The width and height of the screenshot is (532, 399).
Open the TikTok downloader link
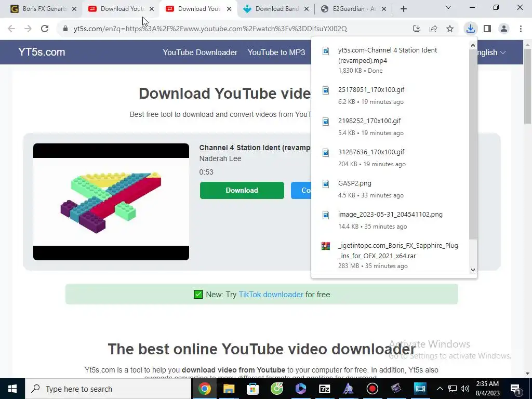(x=271, y=295)
